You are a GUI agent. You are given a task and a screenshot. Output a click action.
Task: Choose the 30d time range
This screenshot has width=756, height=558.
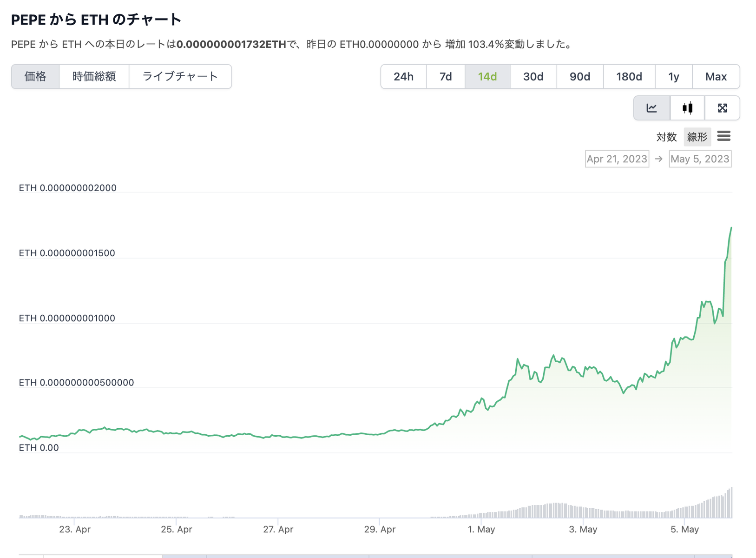pyautogui.click(x=533, y=76)
